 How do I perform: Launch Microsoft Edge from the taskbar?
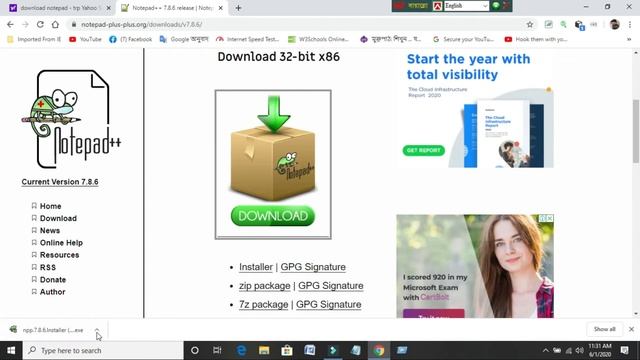[241, 350]
